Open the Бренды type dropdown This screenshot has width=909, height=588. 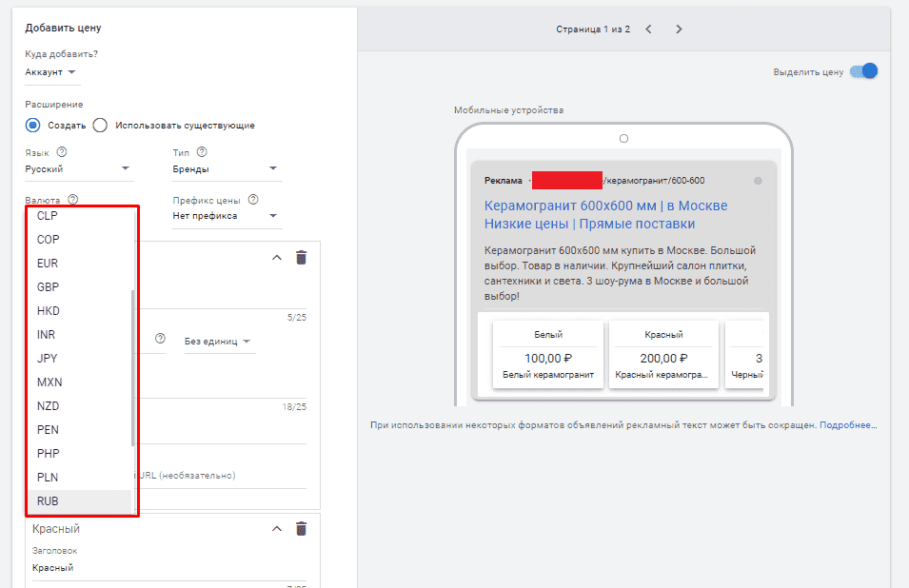coord(227,169)
